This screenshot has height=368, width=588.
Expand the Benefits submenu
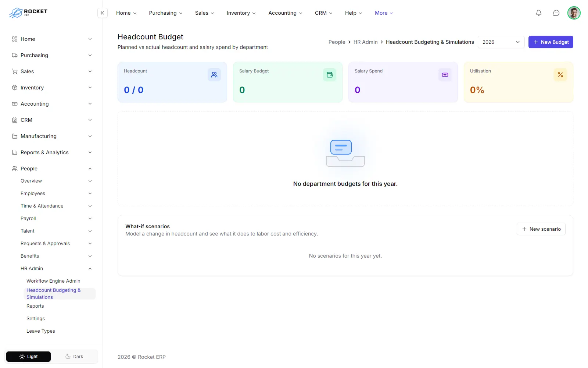[56, 256]
